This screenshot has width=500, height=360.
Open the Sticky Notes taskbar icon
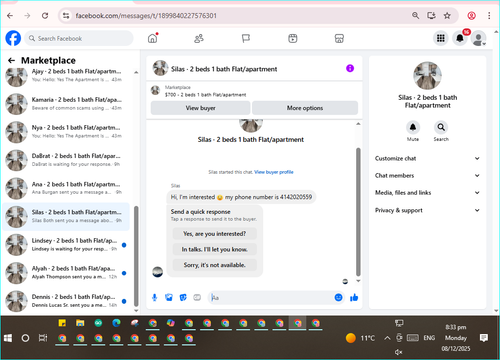62,323
